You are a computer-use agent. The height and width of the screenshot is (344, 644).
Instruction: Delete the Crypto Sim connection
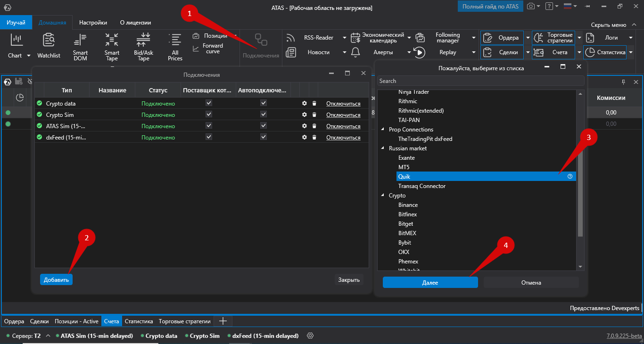tap(314, 115)
